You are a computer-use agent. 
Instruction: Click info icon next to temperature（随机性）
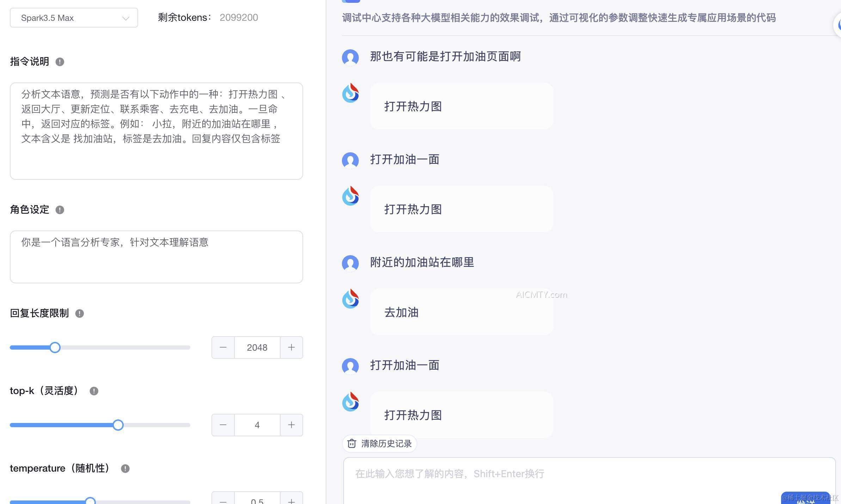tap(125, 469)
